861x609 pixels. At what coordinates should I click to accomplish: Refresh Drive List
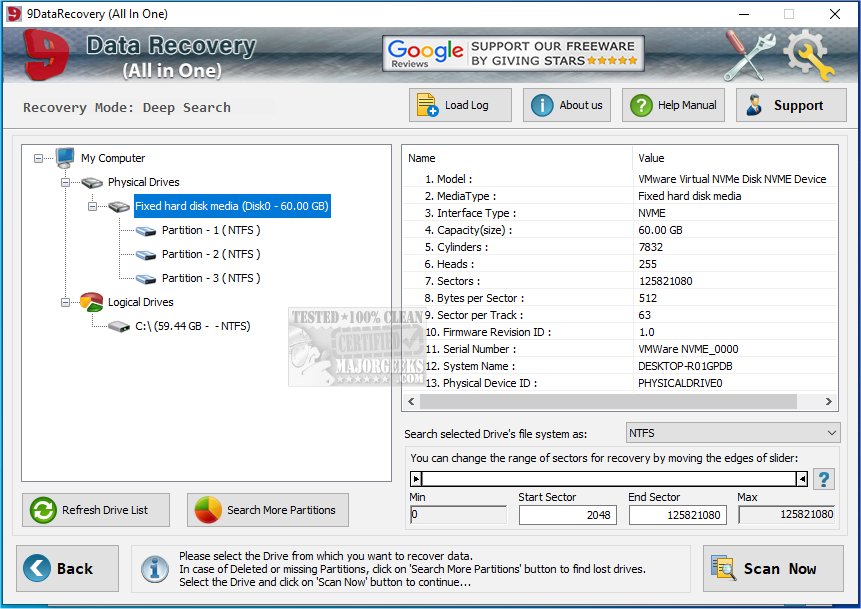coord(96,510)
